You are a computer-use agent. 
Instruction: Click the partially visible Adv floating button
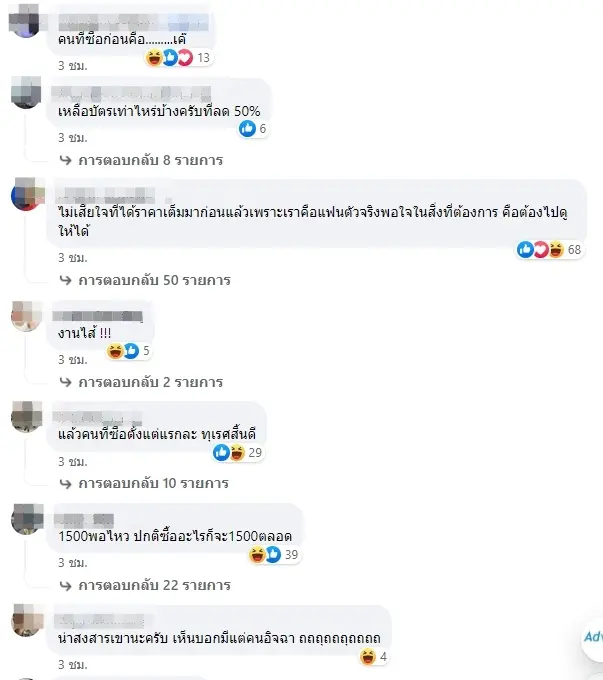tap(593, 638)
